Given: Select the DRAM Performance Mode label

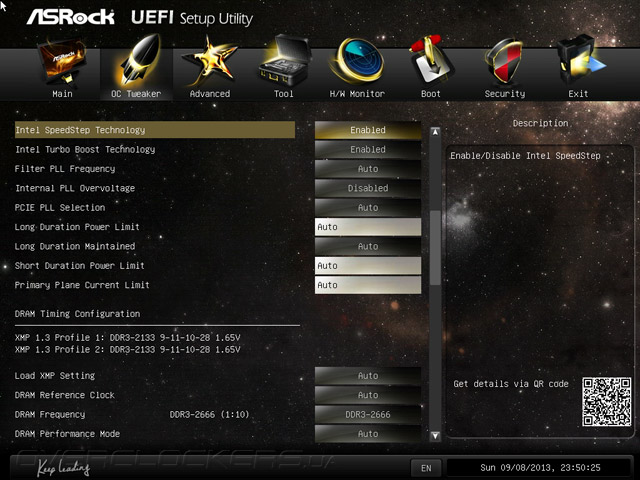Looking at the screenshot, I should coord(67,434).
